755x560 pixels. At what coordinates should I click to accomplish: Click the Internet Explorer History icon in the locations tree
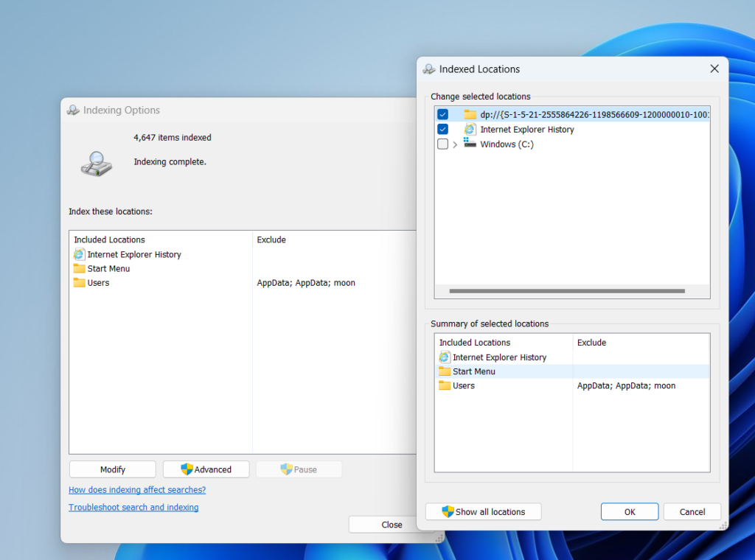click(470, 129)
